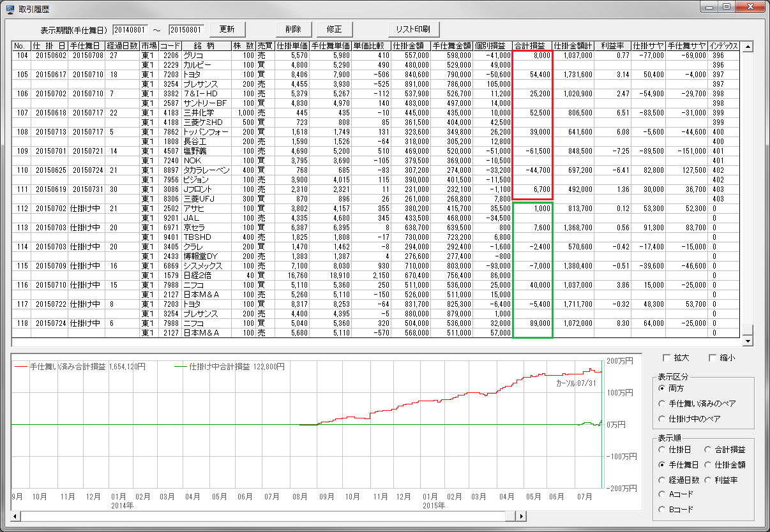
Task: Select the ビジョン row
Action: [377, 180]
